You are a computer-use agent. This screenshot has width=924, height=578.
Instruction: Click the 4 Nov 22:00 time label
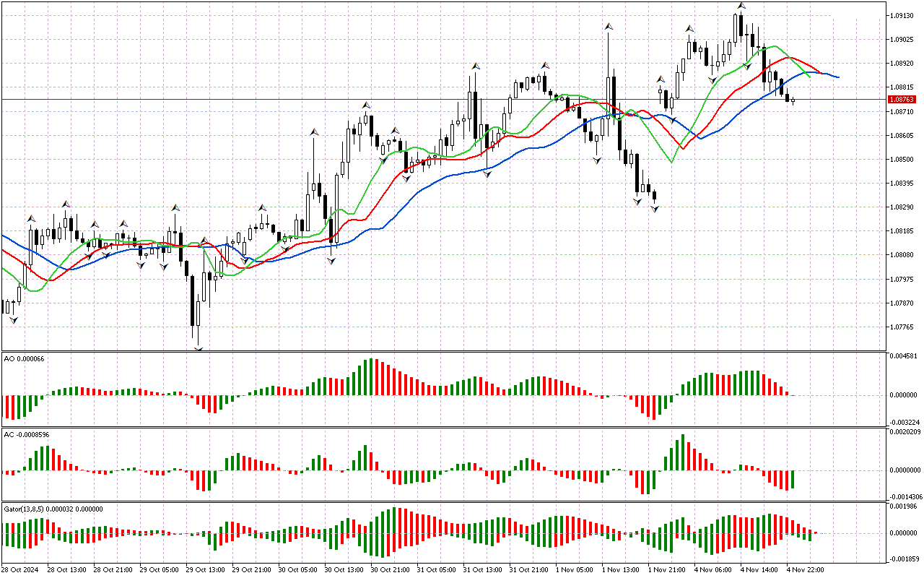coord(804,569)
